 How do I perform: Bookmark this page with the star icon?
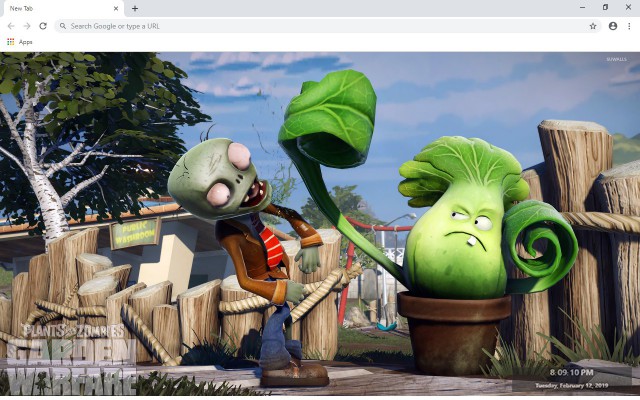593,26
